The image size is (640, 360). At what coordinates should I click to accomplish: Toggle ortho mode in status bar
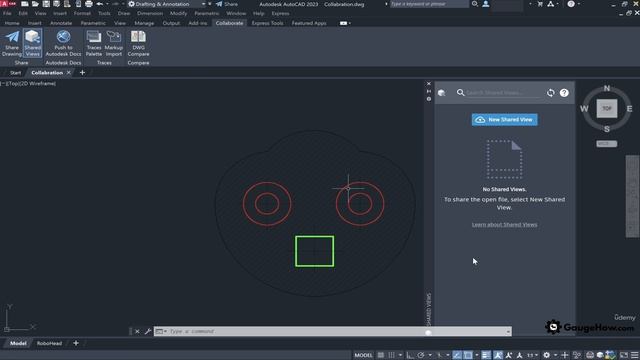410,355
